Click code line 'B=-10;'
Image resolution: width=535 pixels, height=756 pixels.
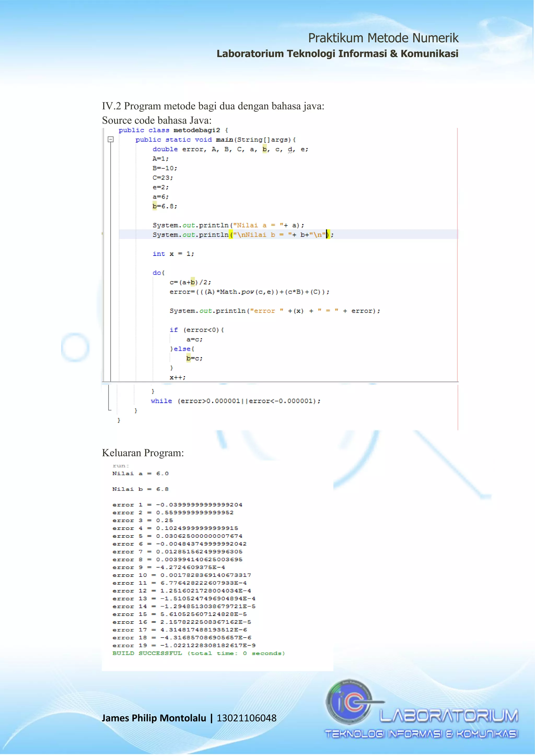pyautogui.click(x=165, y=168)
